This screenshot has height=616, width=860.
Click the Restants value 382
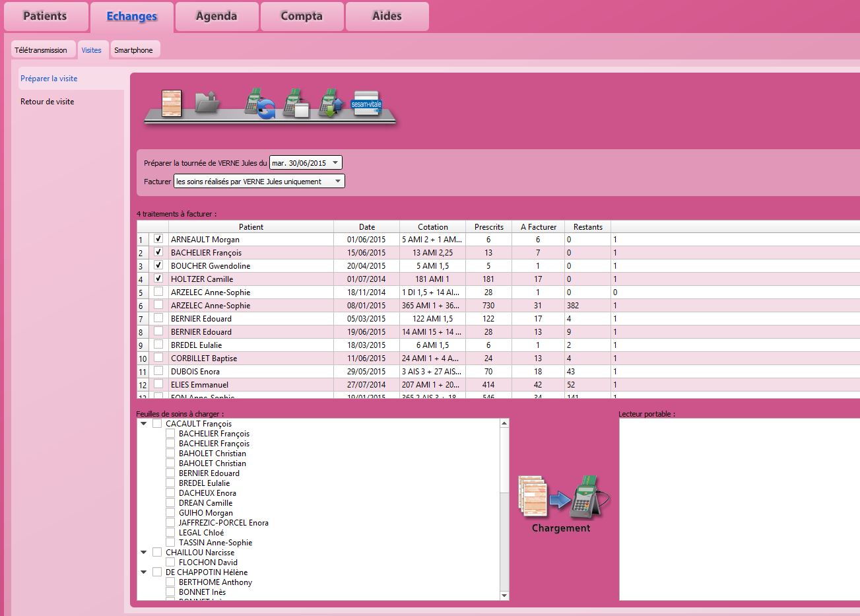pyautogui.click(x=573, y=306)
